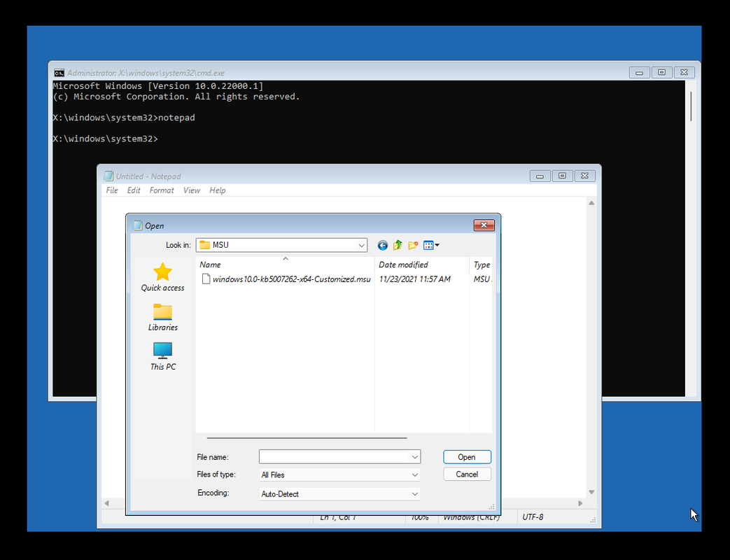The image size is (730, 560).
Task: Click the Open dialog resize grip
Action: point(491,507)
